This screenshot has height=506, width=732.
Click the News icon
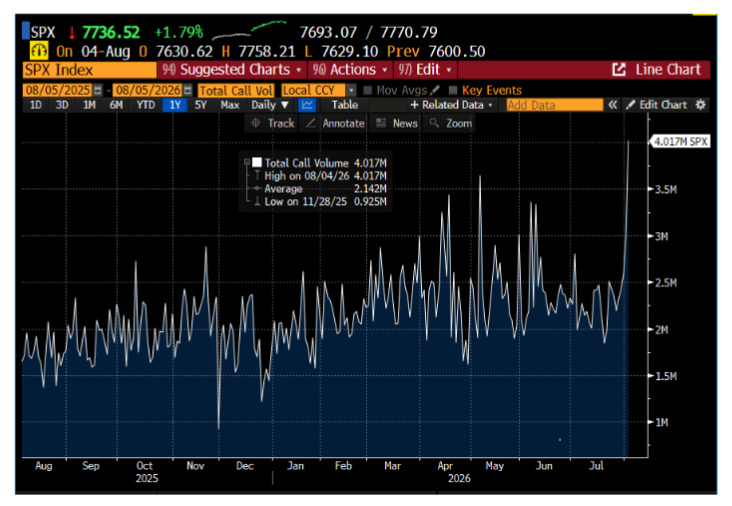(381, 123)
